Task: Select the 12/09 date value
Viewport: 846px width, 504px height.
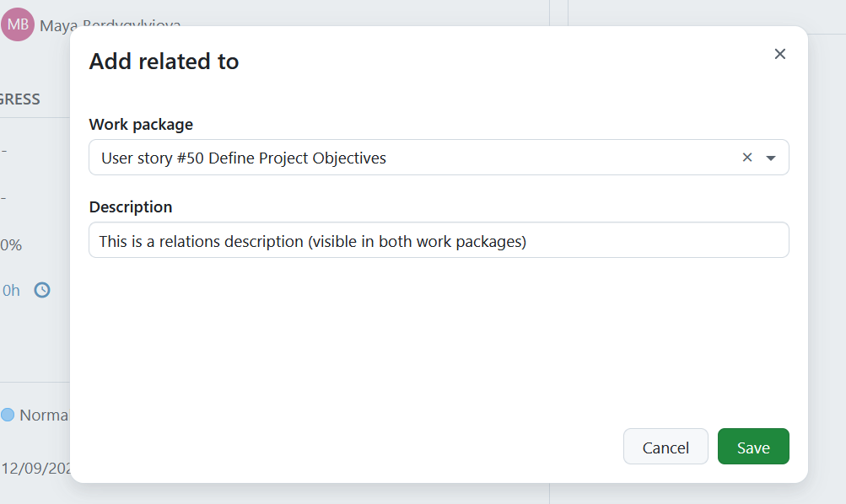Action: tap(38, 468)
